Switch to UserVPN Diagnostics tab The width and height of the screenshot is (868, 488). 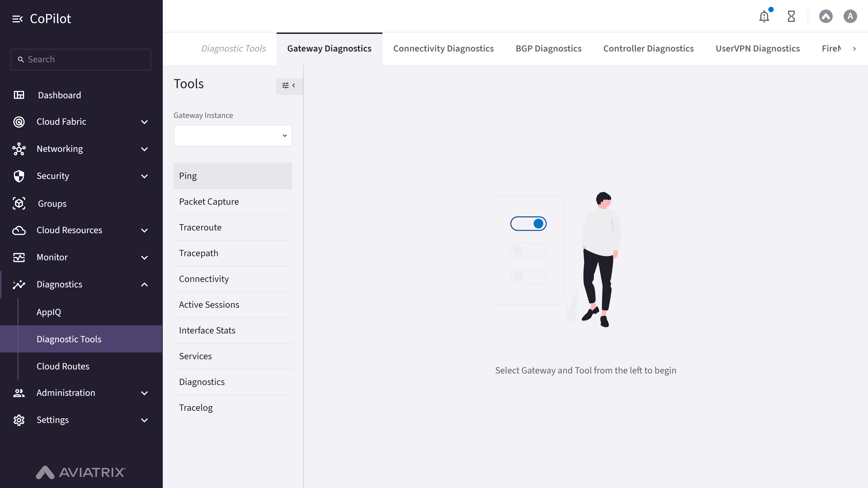(x=757, y=49)
